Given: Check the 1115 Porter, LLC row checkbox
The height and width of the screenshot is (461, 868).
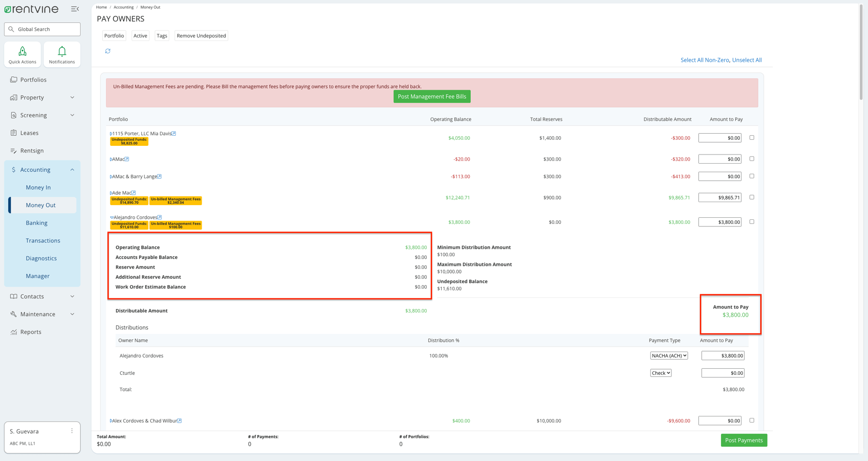Looking at the screenshot, I should click(751, 138).
